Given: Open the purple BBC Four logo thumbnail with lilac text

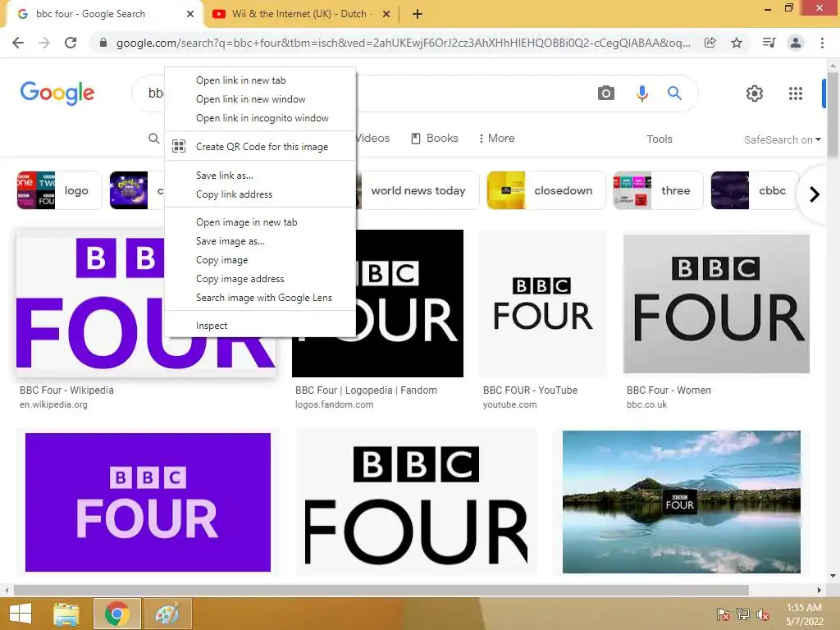Looking at the screenshot, I should (148, 502).
